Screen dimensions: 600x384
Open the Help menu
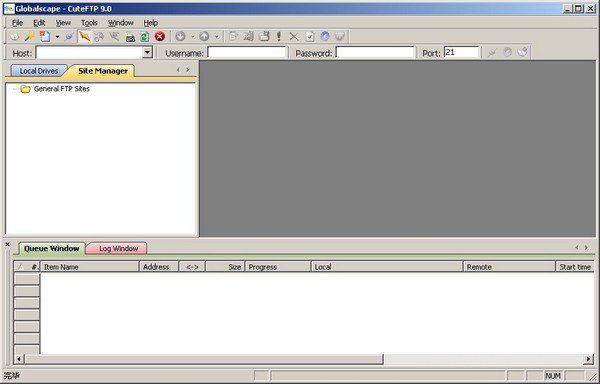click(151, 23)
